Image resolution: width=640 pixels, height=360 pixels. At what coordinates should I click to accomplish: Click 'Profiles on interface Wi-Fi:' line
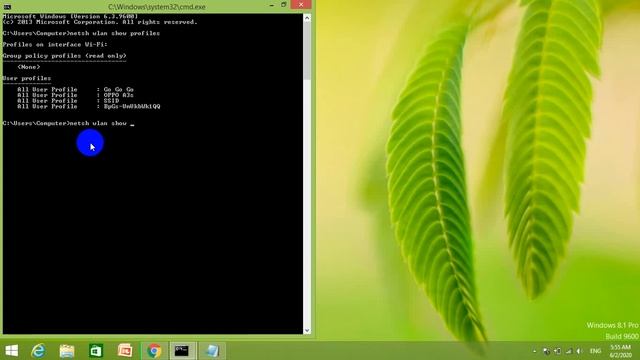(55, 44)
